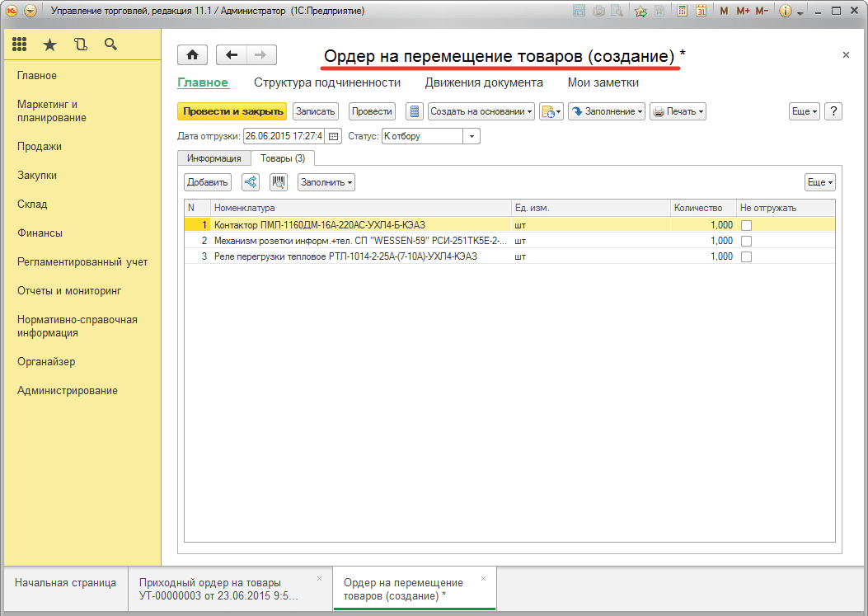This screenshot has width=868, height=616.
Task: Click the barcode search icon
Action: 278,182
